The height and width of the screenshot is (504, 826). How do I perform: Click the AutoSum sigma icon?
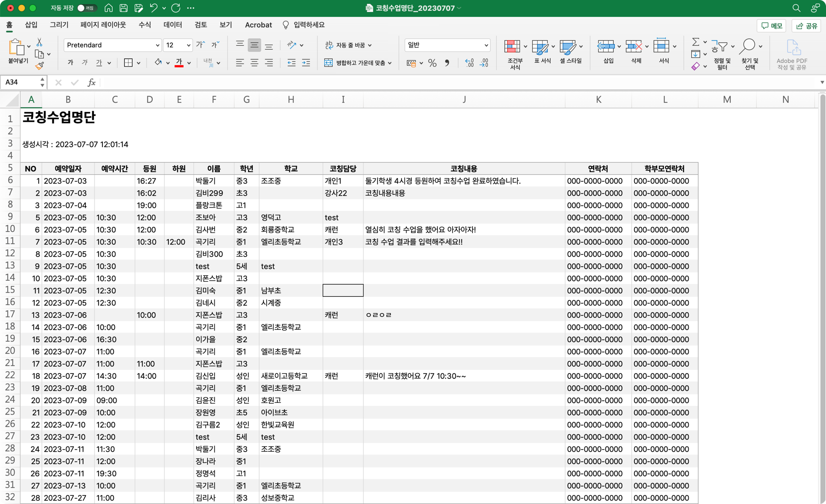(696, 42)
